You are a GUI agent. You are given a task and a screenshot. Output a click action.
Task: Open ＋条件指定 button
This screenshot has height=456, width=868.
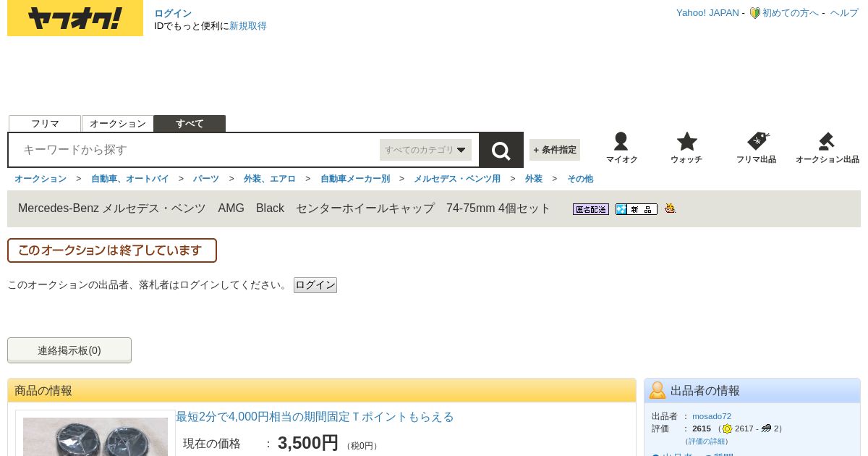555,150
